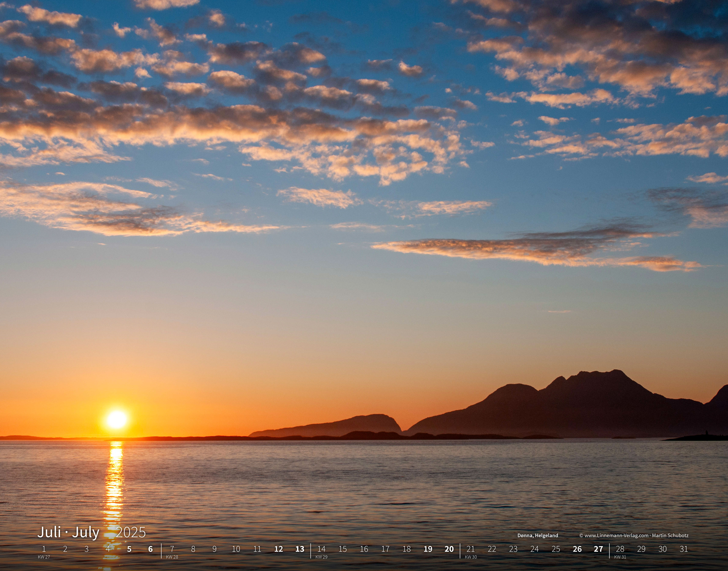Click date 2 in the calendar strip
This screenshot has width=728, height=571.
(65, 549)
